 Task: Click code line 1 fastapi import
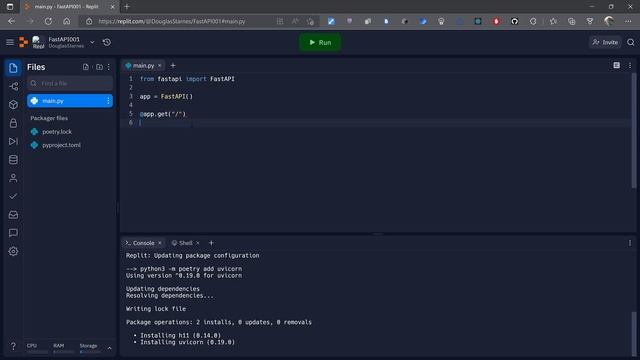(x=187, y=79)
